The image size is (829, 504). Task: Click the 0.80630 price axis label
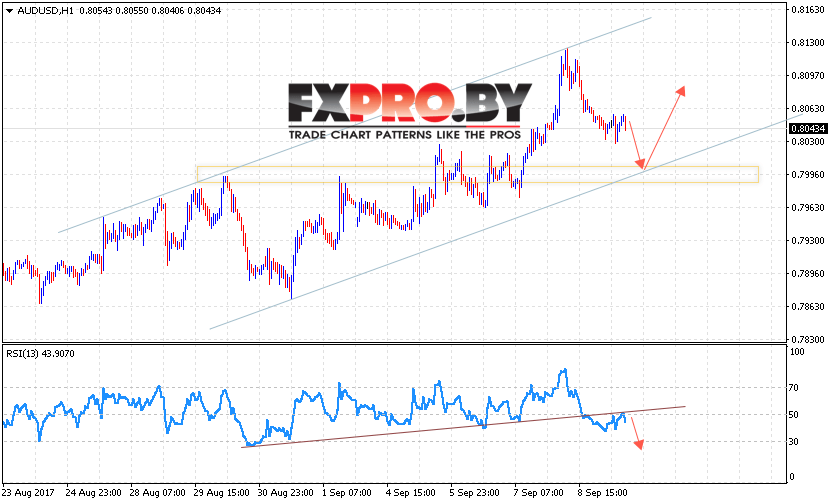click(x=808, y=108)
